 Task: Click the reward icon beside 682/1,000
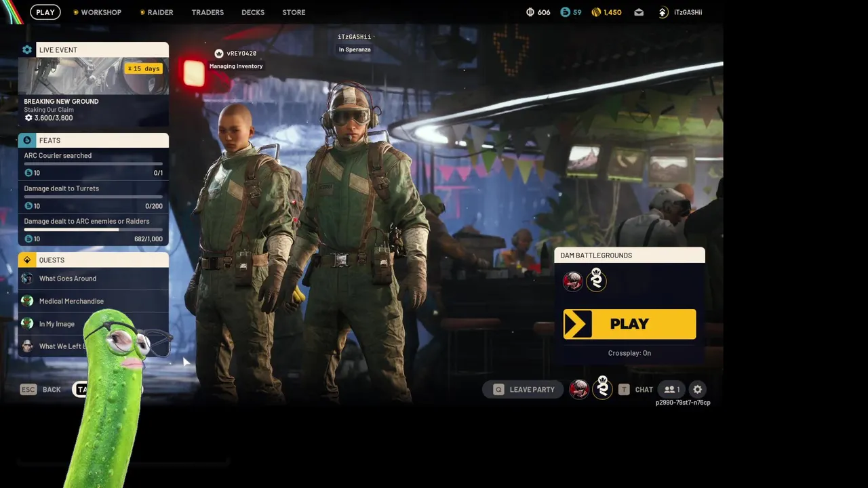28,239
